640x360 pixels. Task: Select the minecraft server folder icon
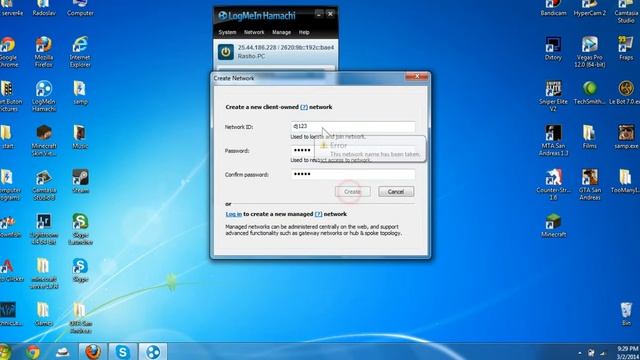44,274
